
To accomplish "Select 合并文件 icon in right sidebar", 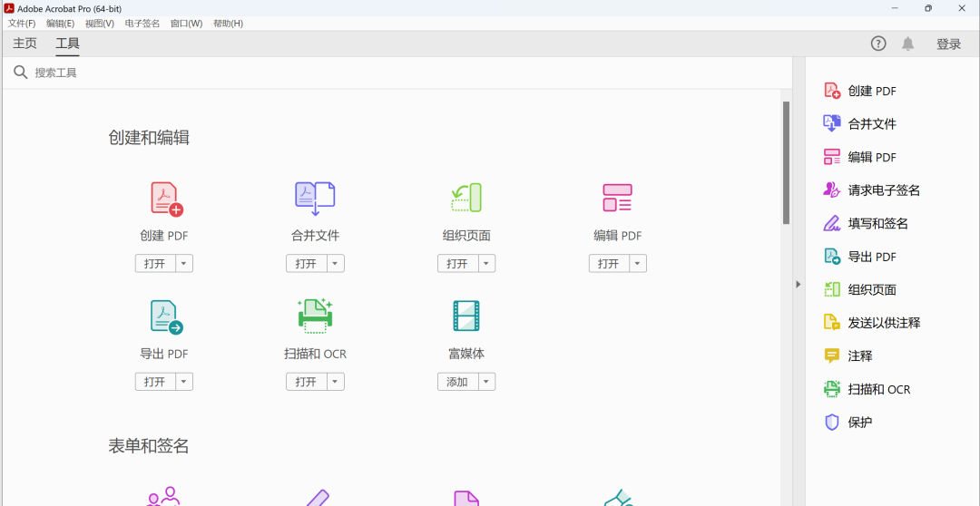I will coord(832,123).
